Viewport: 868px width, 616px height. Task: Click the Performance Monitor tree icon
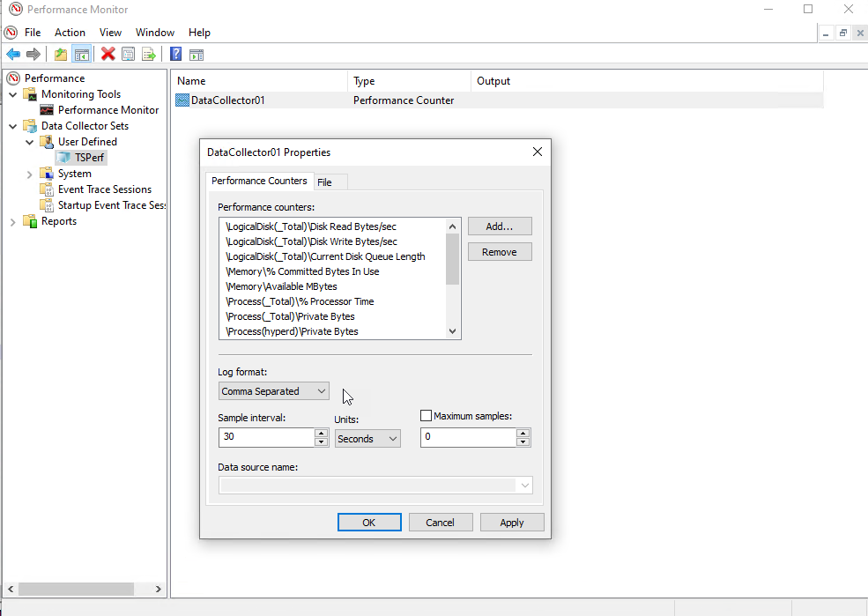point(46,109)
